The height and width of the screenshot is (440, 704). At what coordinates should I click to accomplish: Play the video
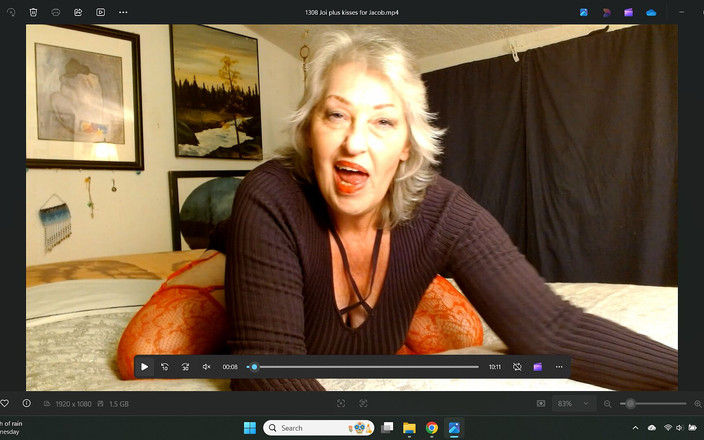(144, 367)
